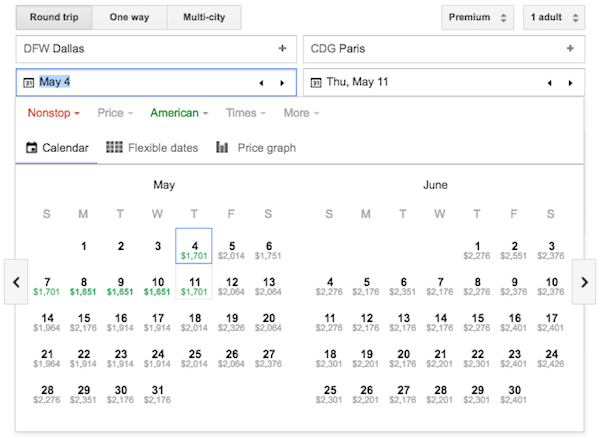Select June 16 priced $2,401
Image resolution: width=600 pixels, height=438 pixels.
(514, 322)
